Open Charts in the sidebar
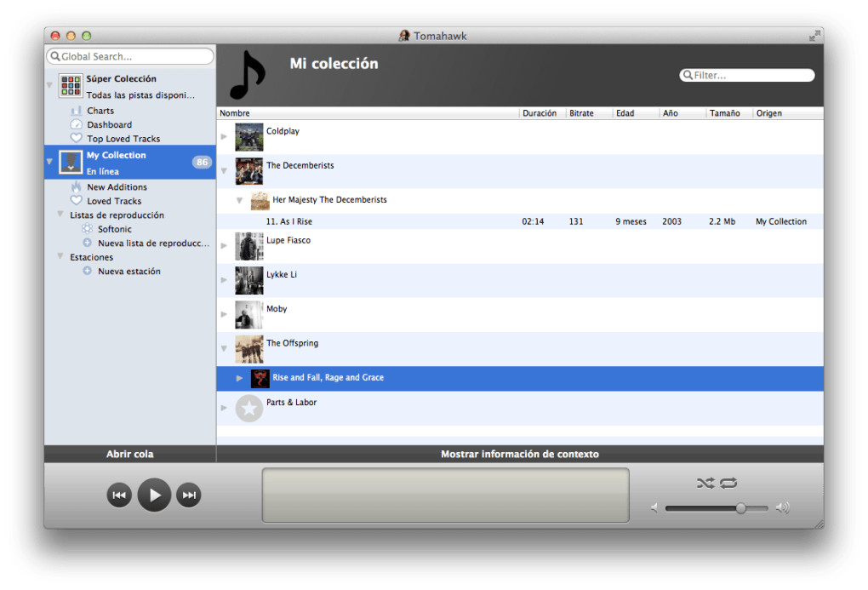This screenshot has width=868, height=590. [100, 111]
